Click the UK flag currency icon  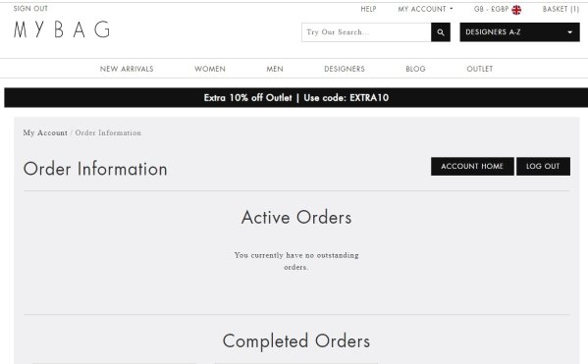(x=516, y=10)
